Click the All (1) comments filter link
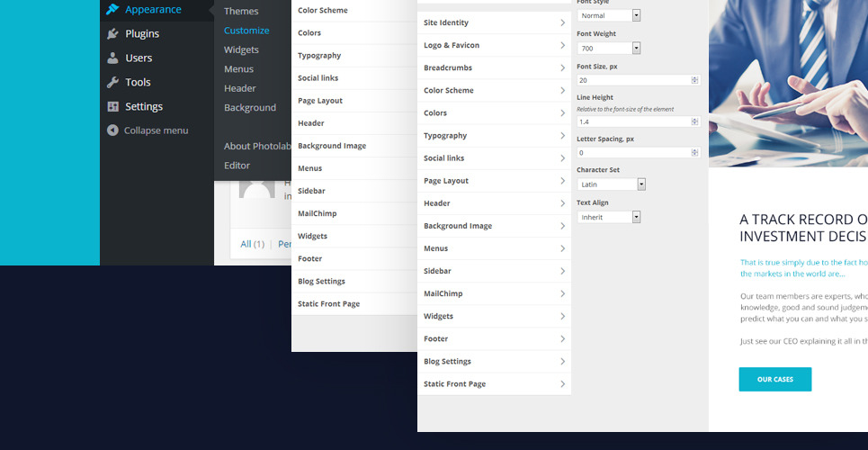This screenshot has width=868, height=450. click(x=252, y=244)
